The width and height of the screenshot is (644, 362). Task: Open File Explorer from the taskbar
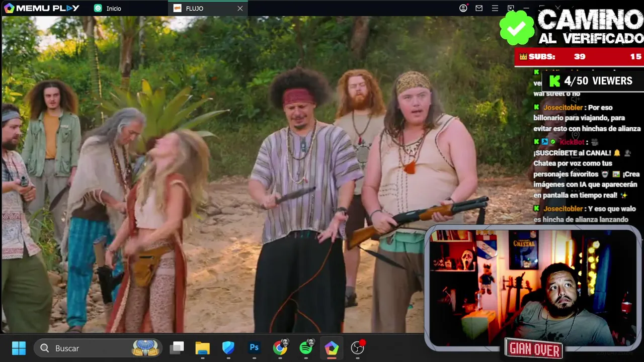(x=202, y=348)
